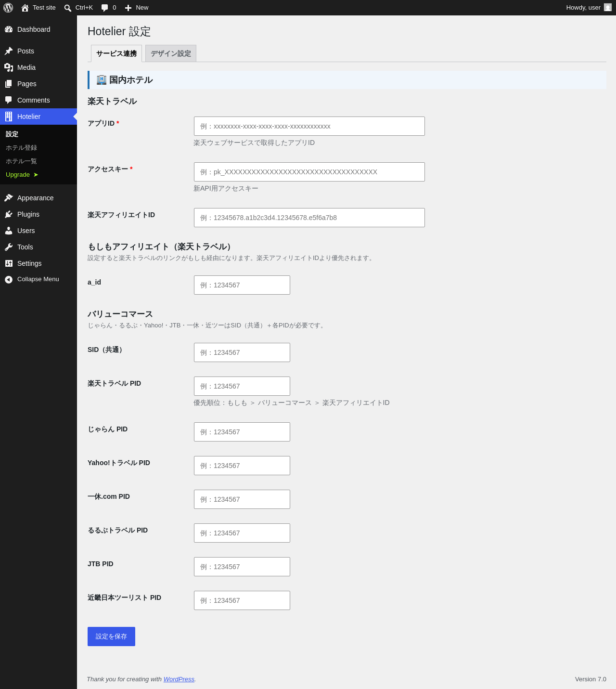Screen dimensions: 616x689
Task: Click into the 近畿日本ツーリスト PID field
Action: [242, 600]
